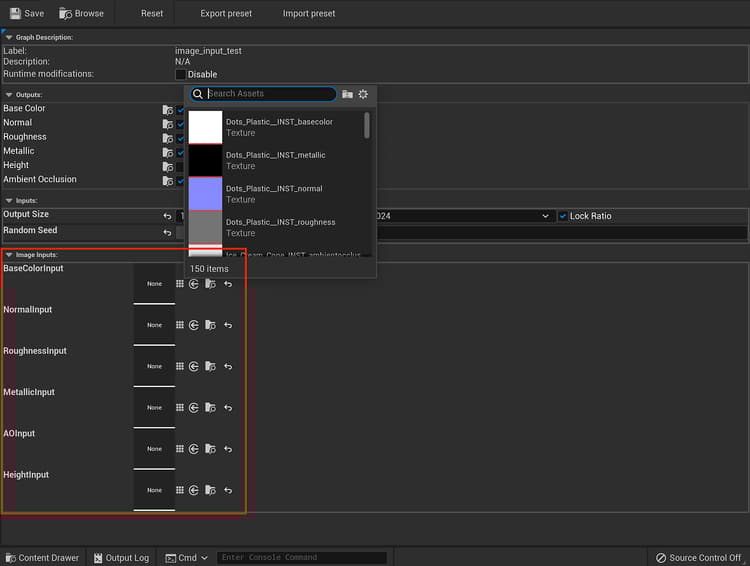This screenshot has height=566, width=750.
Task: Click the asset picker grid icon for BaseColorInput
Action: pos(180,284)
